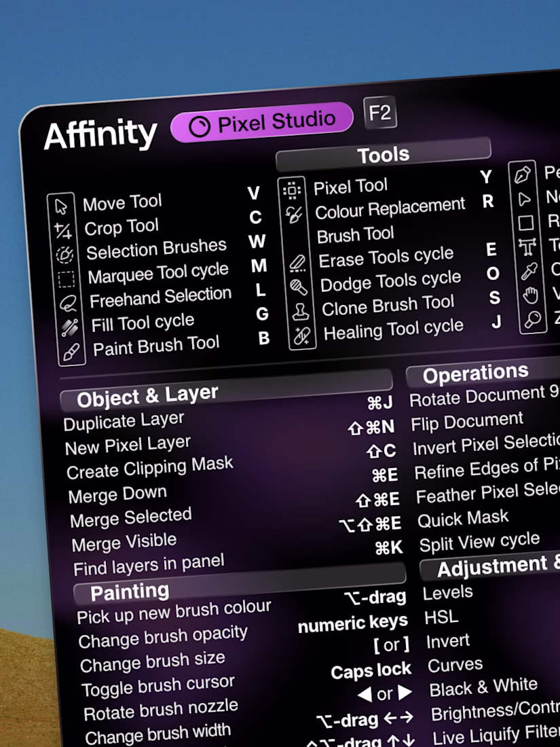Click the Dodge Tools icon
This screenshot has width=560, height=747.
coord(299,287)
